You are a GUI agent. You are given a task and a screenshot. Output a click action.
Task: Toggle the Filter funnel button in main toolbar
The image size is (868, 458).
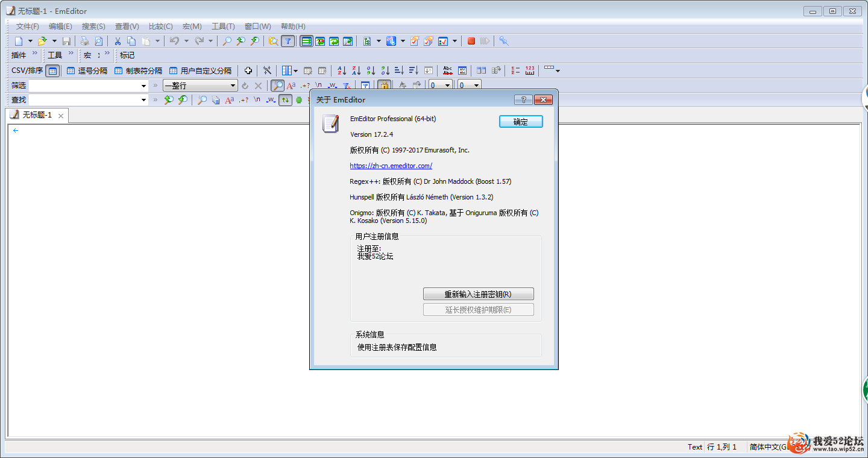click(x=288, y=41)
